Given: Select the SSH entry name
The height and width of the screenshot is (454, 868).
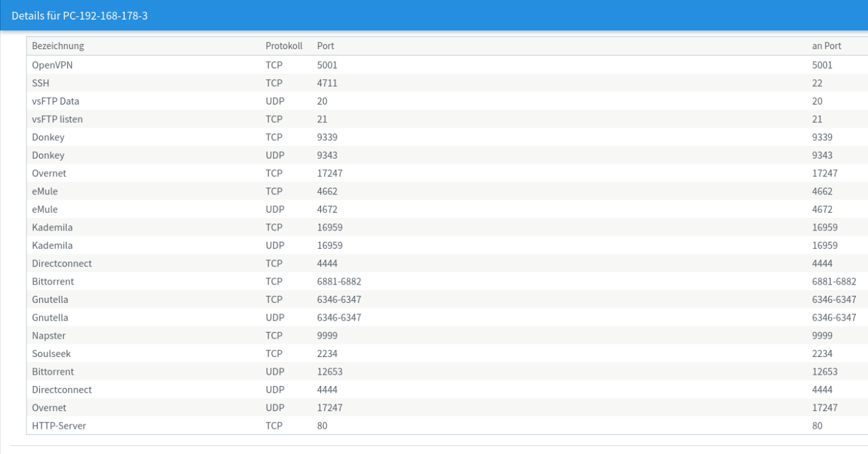Looking at the screenshot, I should 41,83.
